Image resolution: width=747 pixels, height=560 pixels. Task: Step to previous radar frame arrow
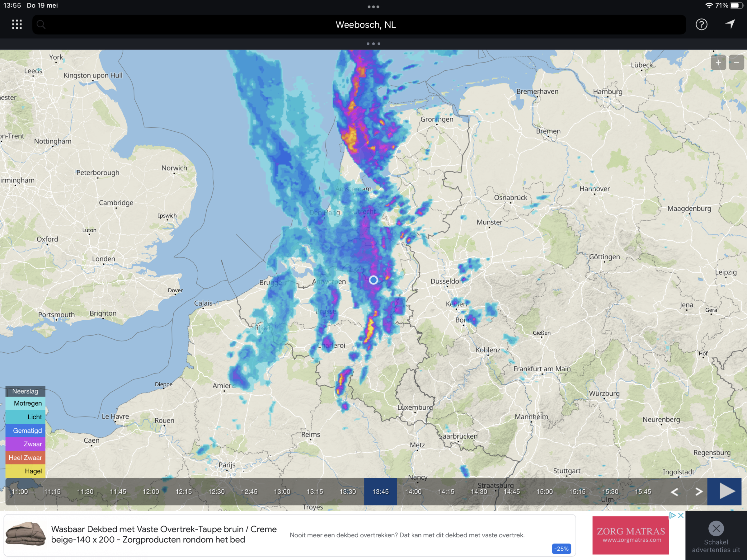click(x=674, y=492)
